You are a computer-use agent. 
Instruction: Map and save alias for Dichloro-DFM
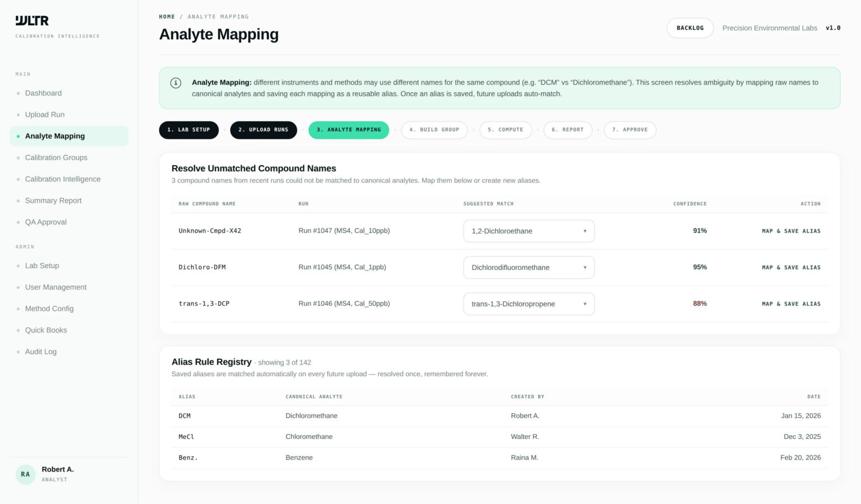tap(791, 268)
